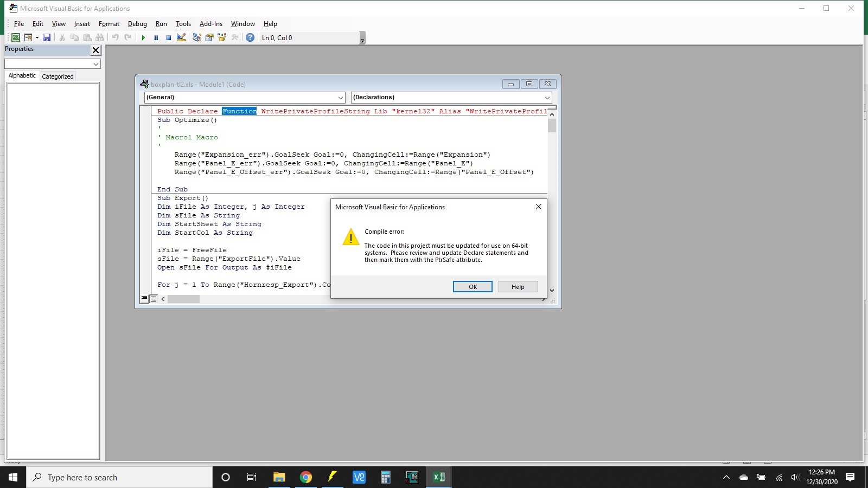The width and height of the screenshot is (868, 488).
Task: Click the Reset stop icon
Action: 168,37
